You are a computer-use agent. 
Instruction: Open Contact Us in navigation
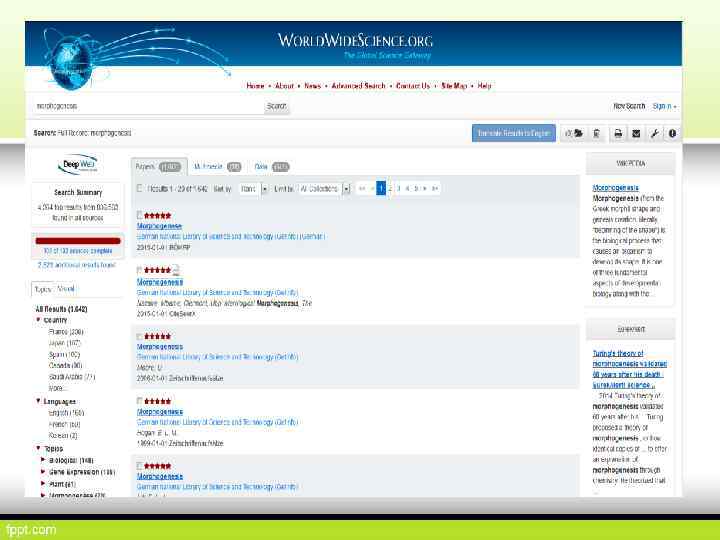pos(413,86)
